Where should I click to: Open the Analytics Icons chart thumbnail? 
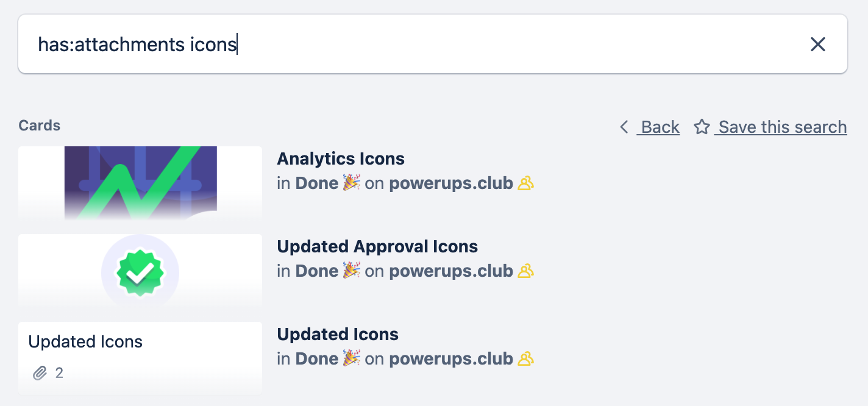[140, 183]
